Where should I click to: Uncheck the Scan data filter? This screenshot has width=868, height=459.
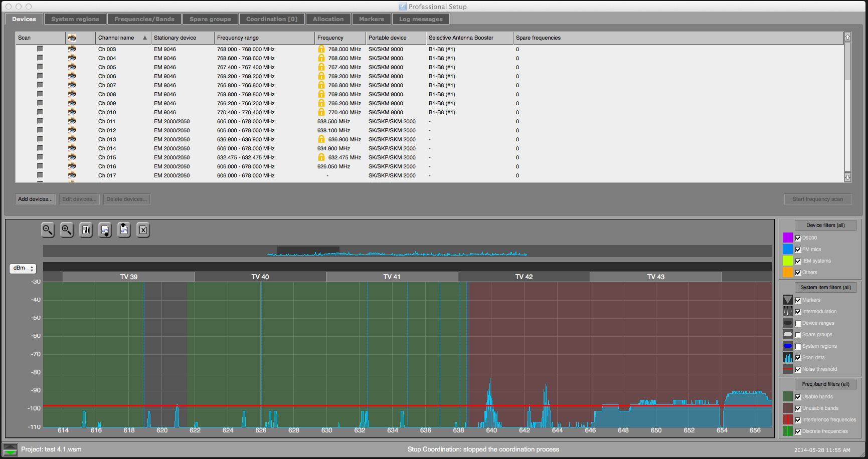[x=798, y=358]
